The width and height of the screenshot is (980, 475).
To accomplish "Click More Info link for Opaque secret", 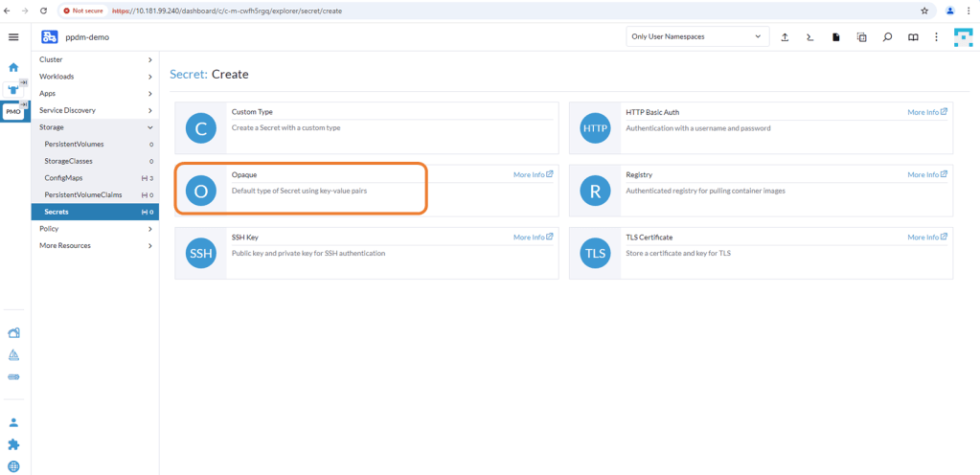I will [x=533, y=174].
